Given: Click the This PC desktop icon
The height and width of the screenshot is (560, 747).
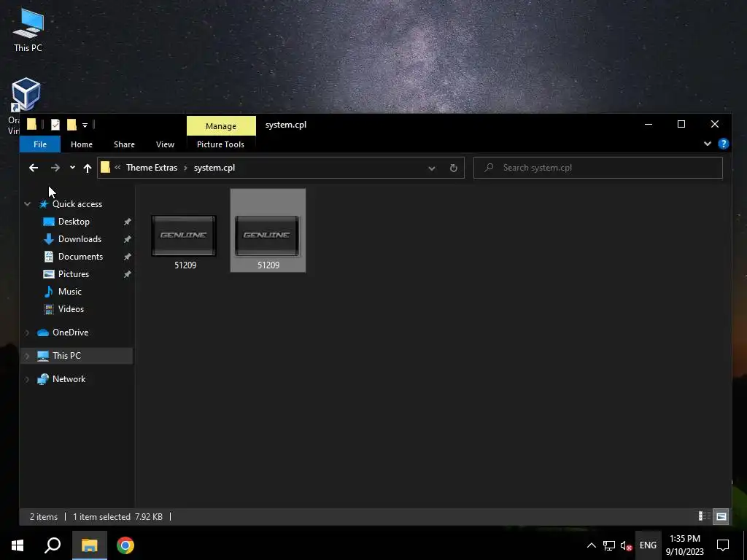Looking at the screenshot, I should point(28,31).
